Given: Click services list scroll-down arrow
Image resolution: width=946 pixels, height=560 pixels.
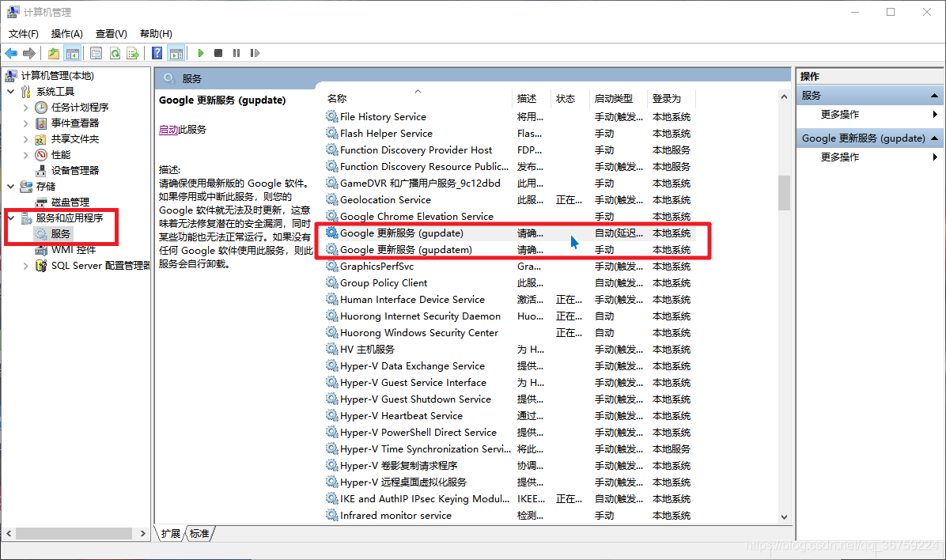Looking at the screenshot, I should coord(785,517).
